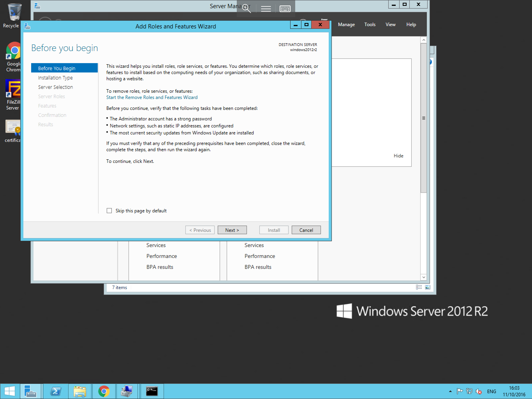532x399 pixels.
Task: Click the Server Manager vertical scrollbar thumb
Action: pos(424,118)
